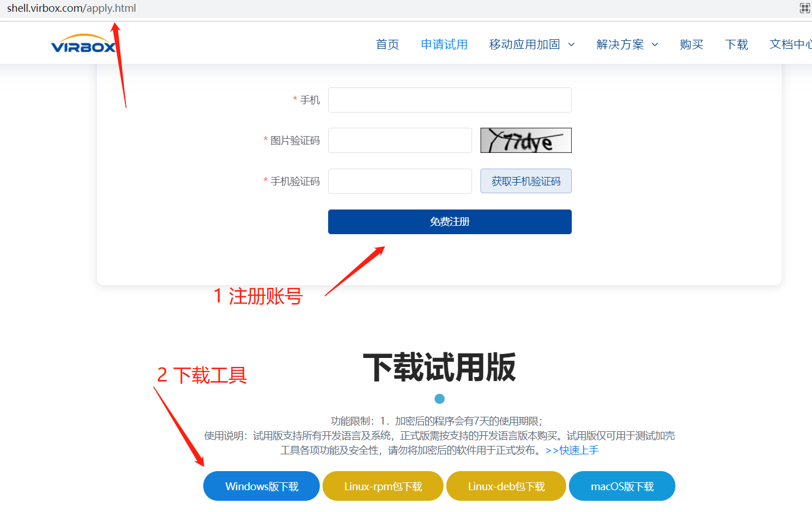Screen dimensions: 812x512
Task: Open 下载 nav item
Action: click(x=736, y=44)
